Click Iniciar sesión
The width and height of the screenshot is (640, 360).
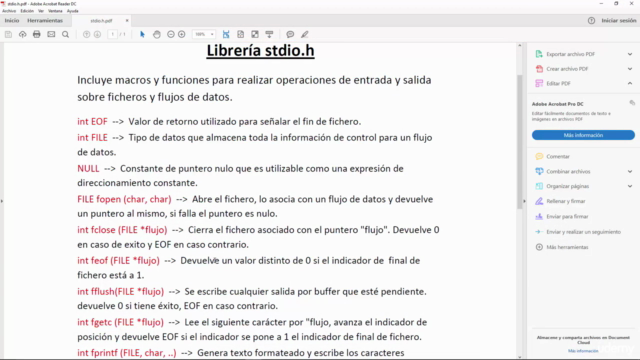(618, 20)
